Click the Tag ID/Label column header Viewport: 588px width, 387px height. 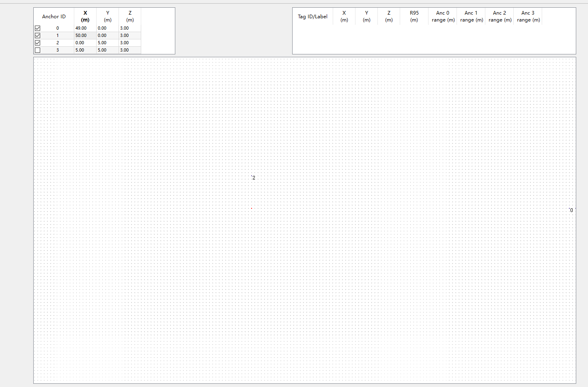pos(312,17)
